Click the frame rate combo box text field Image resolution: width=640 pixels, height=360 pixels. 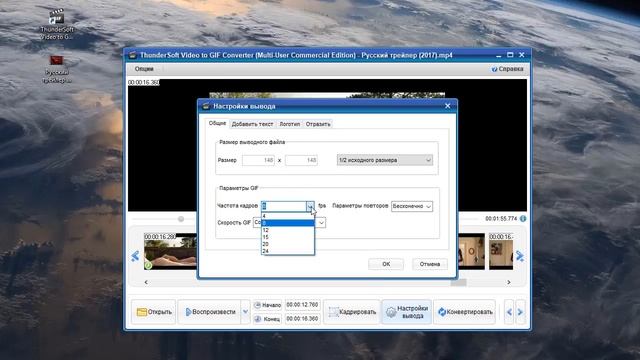pos(284,206)
